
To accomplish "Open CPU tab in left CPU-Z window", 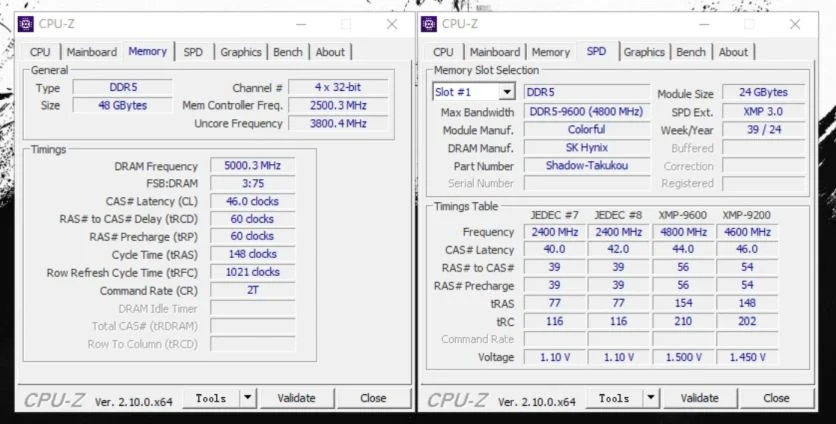I will [x=40, y=52].
